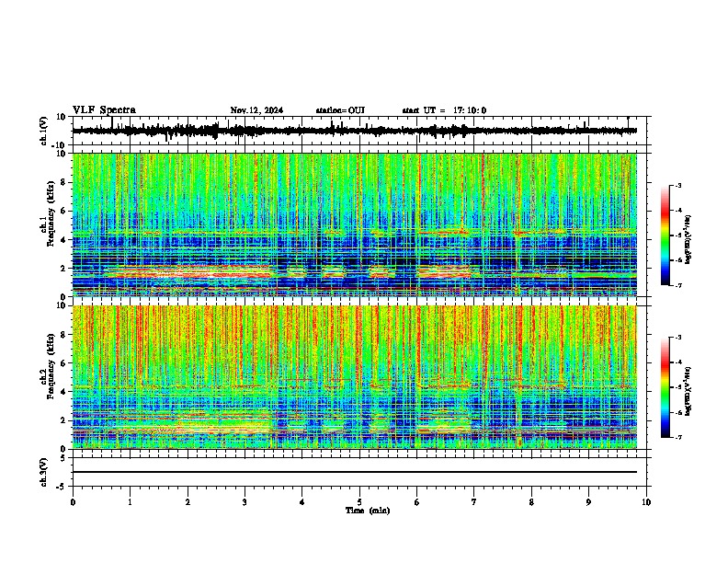Click the ch.2 color scale bar
728x563 pixels.
click(x=665, y=387)
